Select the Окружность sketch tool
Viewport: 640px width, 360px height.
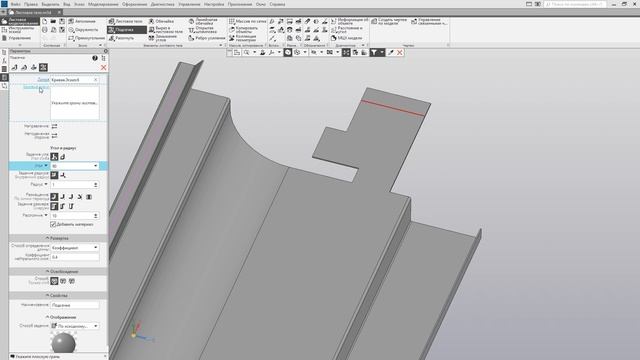(83, 30)
